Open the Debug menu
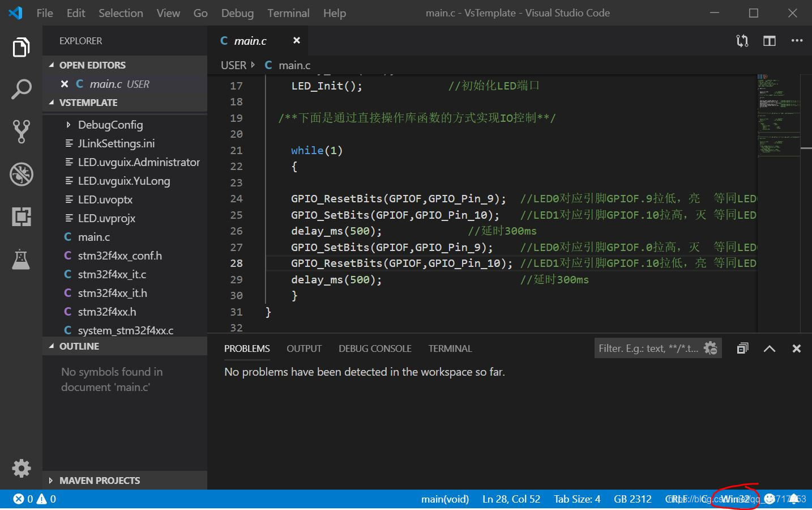 237,13
